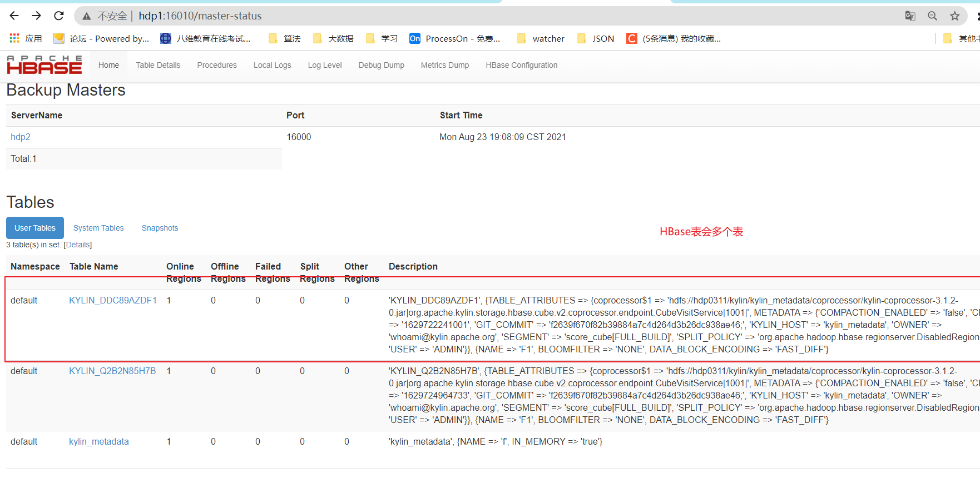Click the zoom magnifier icon in address bar
This screenshot has width=980, height=488.
pyautogui.click(x=933, y=16)
